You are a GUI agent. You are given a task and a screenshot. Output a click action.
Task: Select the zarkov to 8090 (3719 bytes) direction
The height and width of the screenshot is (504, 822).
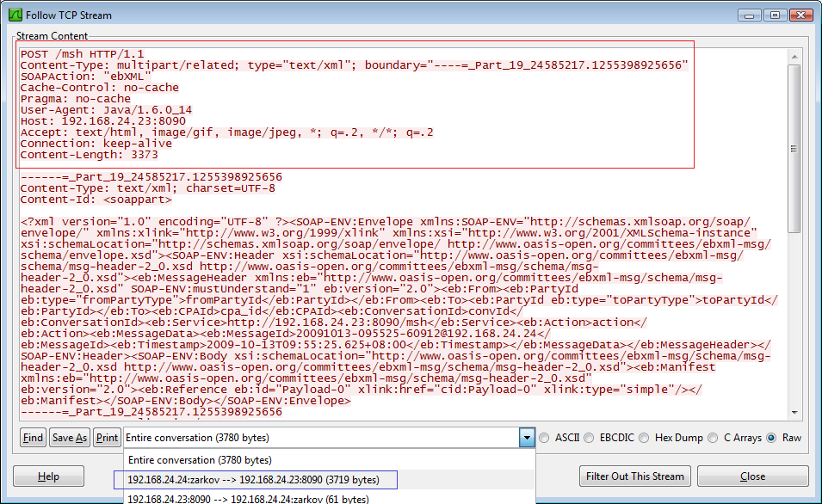click(251, 479)
